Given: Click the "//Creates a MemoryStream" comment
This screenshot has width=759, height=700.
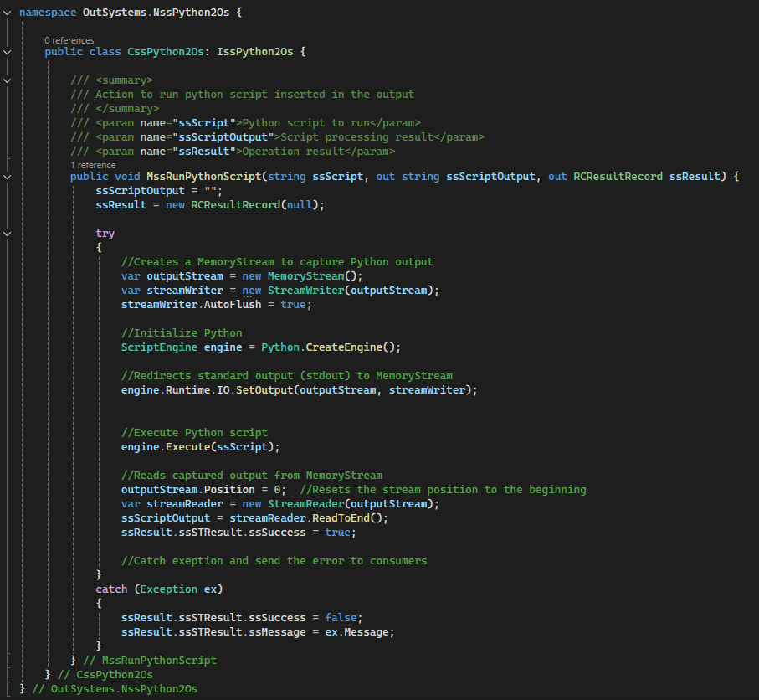Looking at the screenshot, I should click(x=277, y=262).
